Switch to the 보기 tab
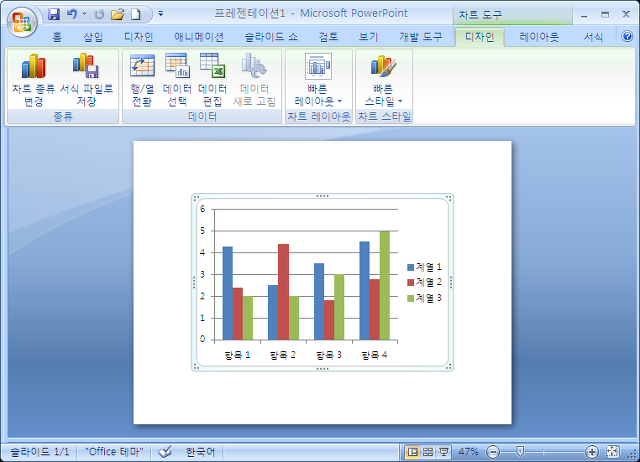 [x=369, y=37]
